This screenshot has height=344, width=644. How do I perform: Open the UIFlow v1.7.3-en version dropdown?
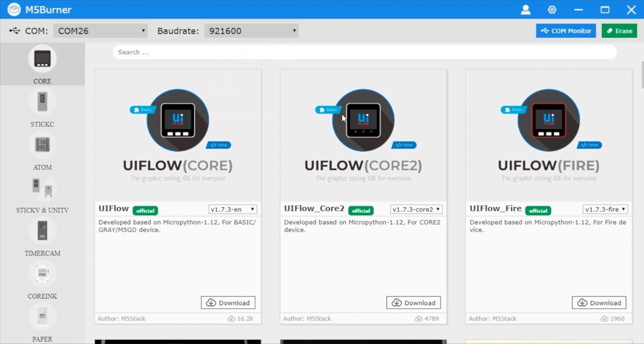233,209
